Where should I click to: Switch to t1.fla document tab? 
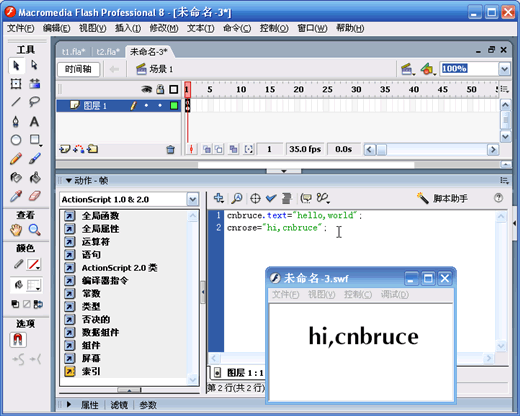(x=73, y=52)
